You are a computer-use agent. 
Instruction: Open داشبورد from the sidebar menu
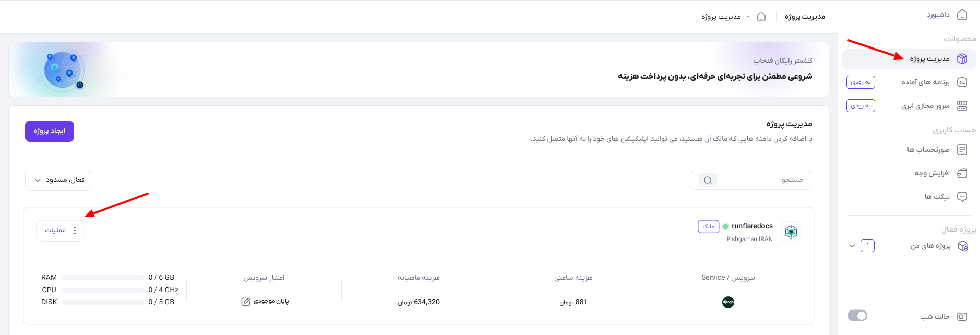[x=939, y=15]
